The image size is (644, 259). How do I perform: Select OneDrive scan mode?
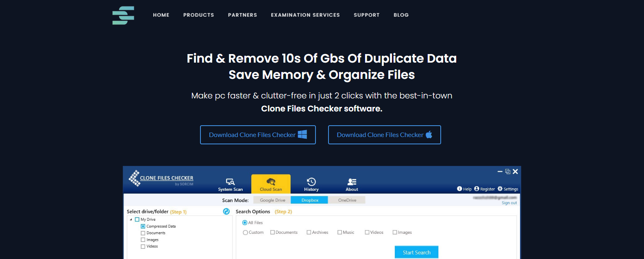(x=347, y=200)
